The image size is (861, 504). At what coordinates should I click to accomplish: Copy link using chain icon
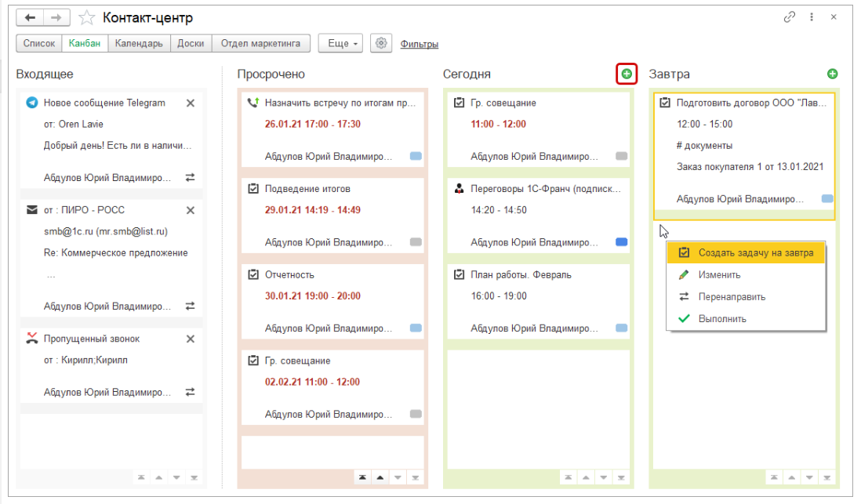tap(790, 17)
